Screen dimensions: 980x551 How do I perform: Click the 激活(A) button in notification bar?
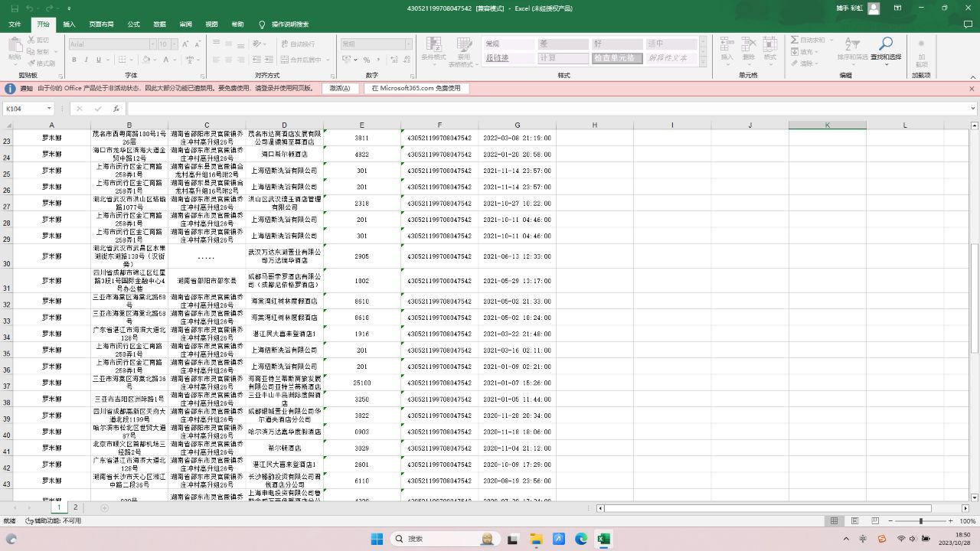tap(340, 88)
